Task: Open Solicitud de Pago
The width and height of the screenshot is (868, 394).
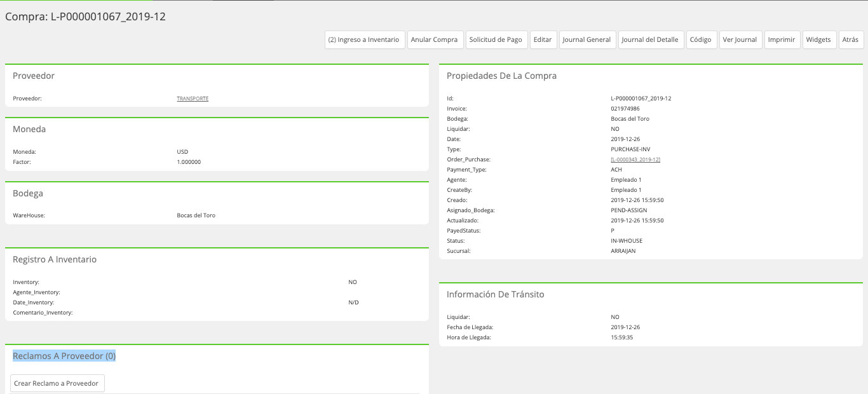Action: point(496,39)
